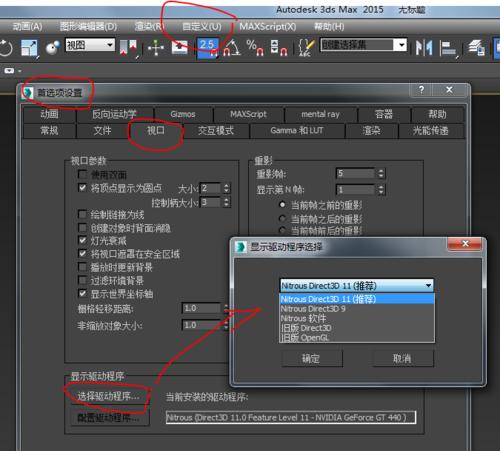Toggle the Spinner Snap icon
This screenshot has height=451, width=500.
pos(279,48)
